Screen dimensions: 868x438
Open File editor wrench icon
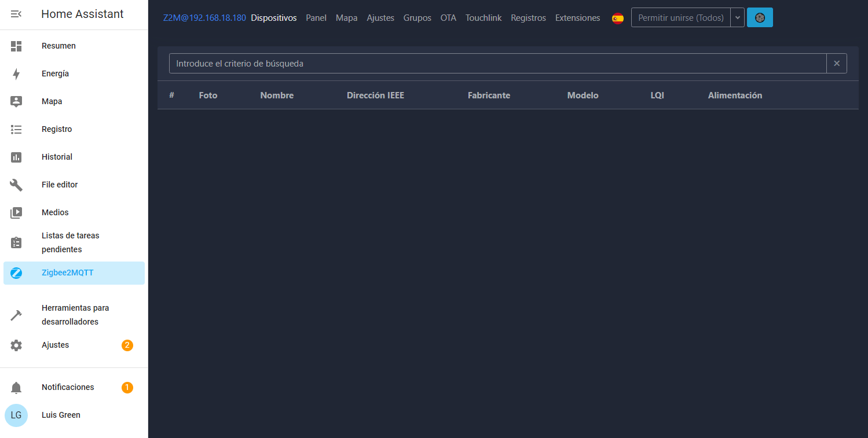16,185
